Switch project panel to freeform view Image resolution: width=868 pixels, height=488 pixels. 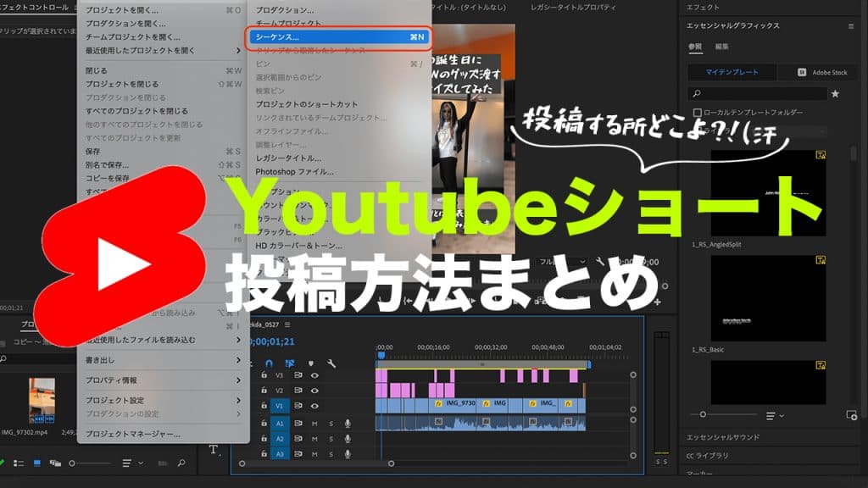(x=55, y=463)
